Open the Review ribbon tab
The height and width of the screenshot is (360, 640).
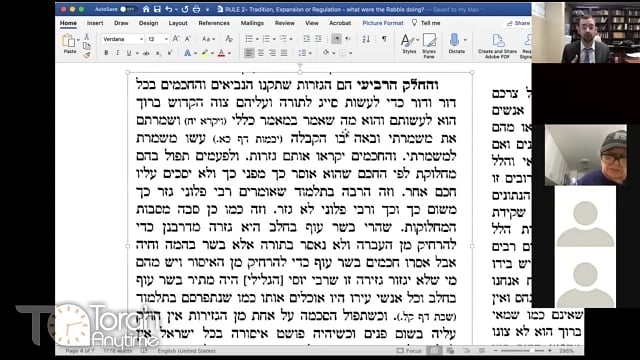284,23
